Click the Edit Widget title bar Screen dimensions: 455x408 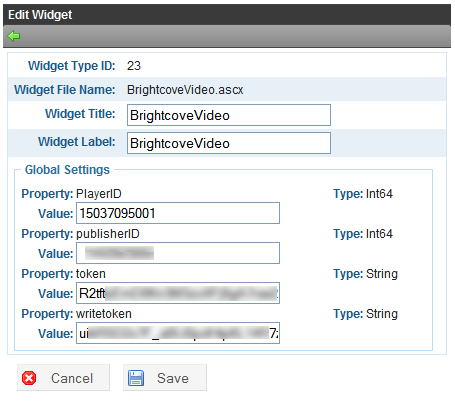(x=227, y=15)
